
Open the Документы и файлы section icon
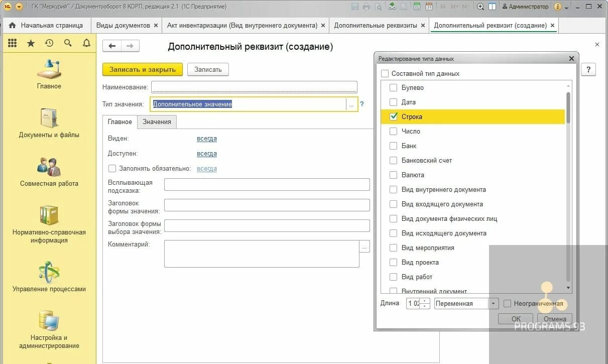pyautogui.click(x=49, y=118)
